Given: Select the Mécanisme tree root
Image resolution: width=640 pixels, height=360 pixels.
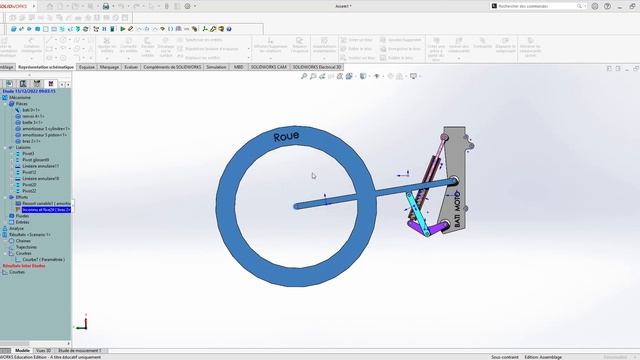Looking at the screenshot, I should point(20,98).
